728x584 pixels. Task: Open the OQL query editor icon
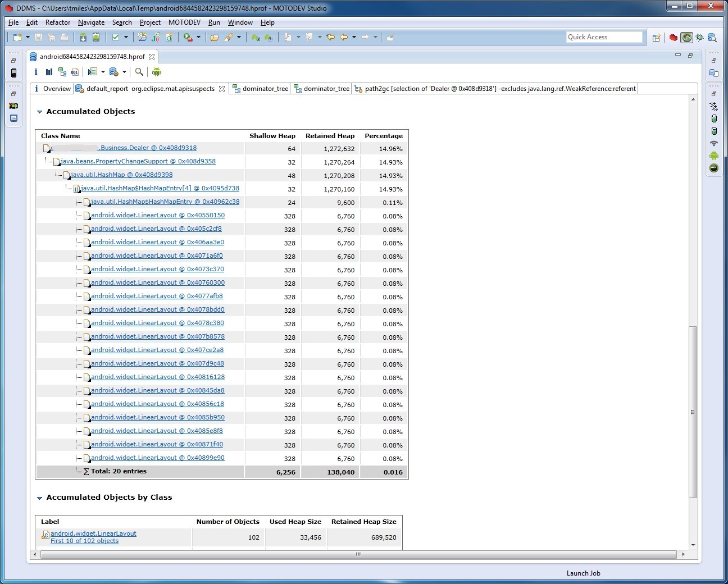pos(75,72)
